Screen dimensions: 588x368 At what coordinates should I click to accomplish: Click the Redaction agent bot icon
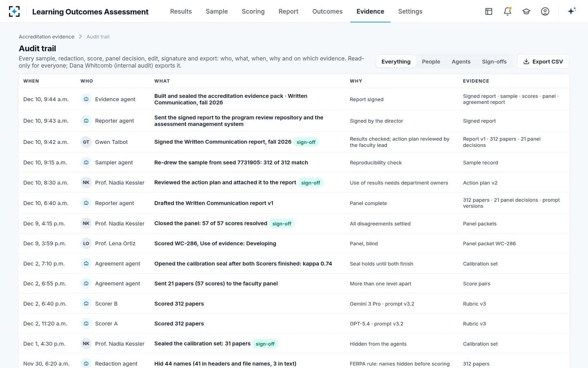pyautogui.click(x=86, y=364)
